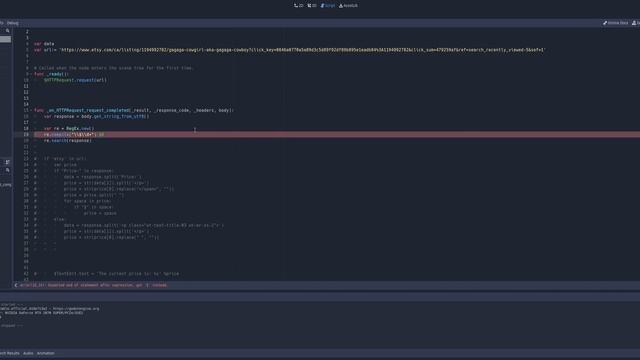Select the highlighted script in script list
640x360 pixels.
point(5,39)
